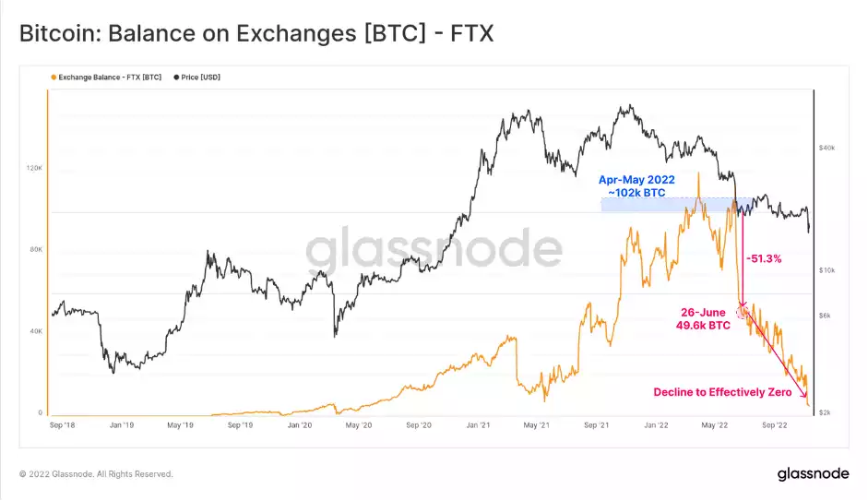The image size is (868, 501).
Task: Click the chart title Bitcoin: Balance on Exchanges
Action: click(256, 33)
